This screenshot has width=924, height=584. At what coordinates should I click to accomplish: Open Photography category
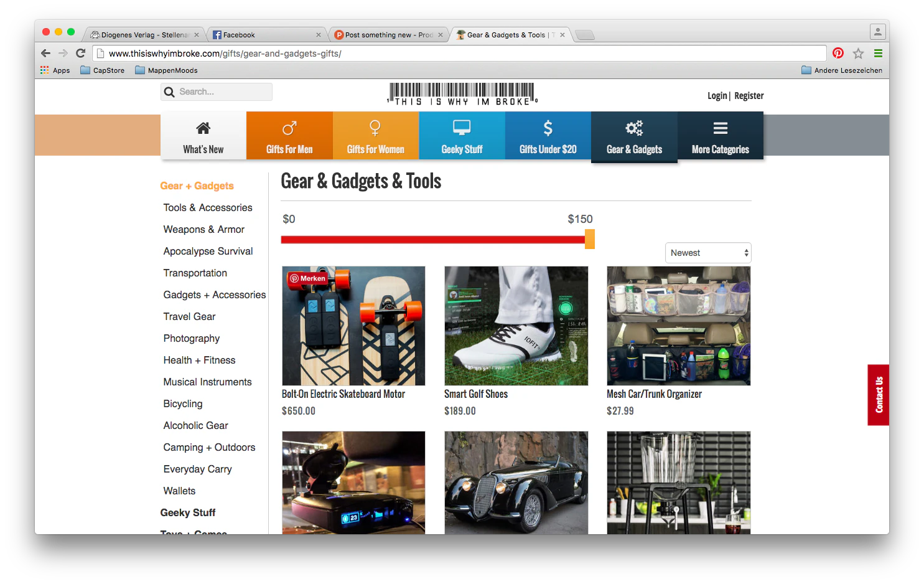(x=192, y=339)
